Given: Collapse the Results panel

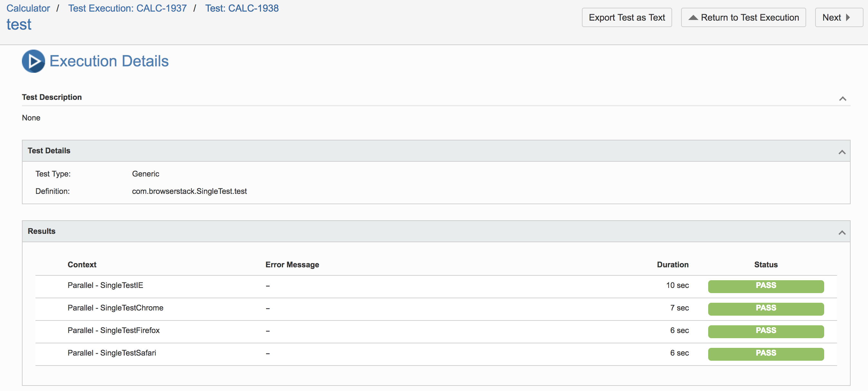Looking at the screenshot, I should pyautogui.click(x=842, y=233).
